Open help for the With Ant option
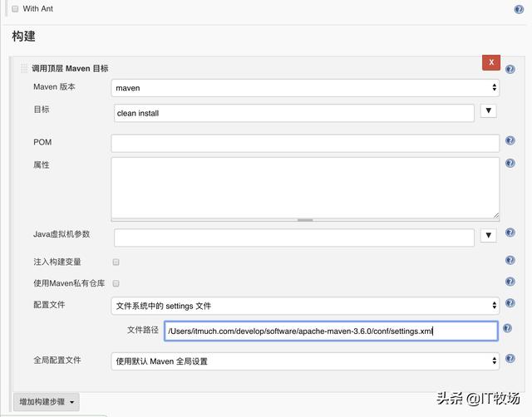This screenshot has width=532, height=417. 519,9
